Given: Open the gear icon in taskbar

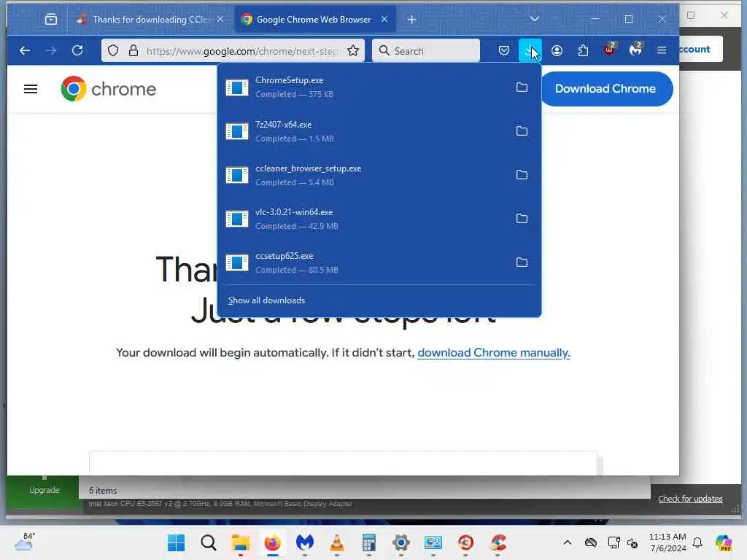Looking at the screenshot, I should tap(401, 542).
